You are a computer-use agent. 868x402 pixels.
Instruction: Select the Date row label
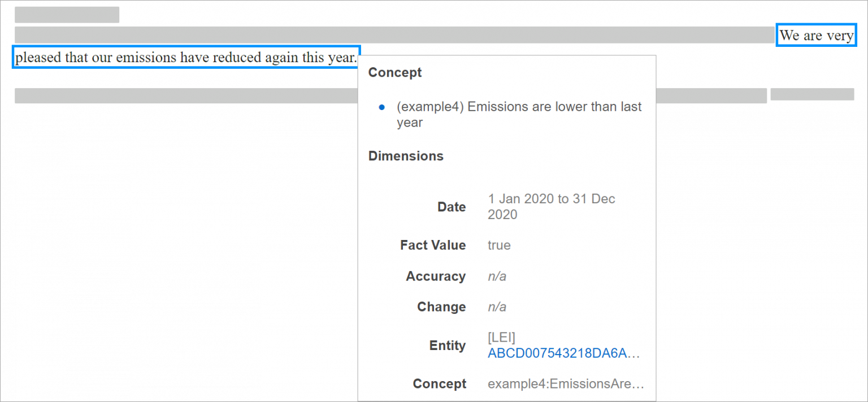(x=452, y=207)
